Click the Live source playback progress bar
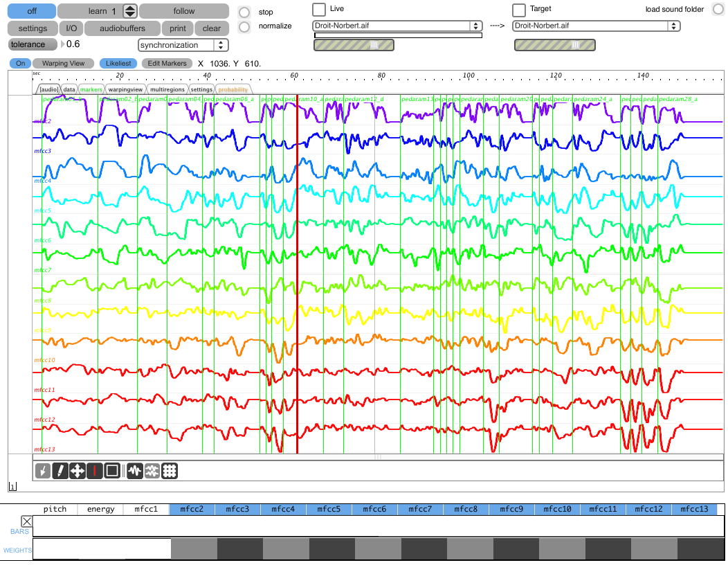728x565 pixels. (399, 35)
